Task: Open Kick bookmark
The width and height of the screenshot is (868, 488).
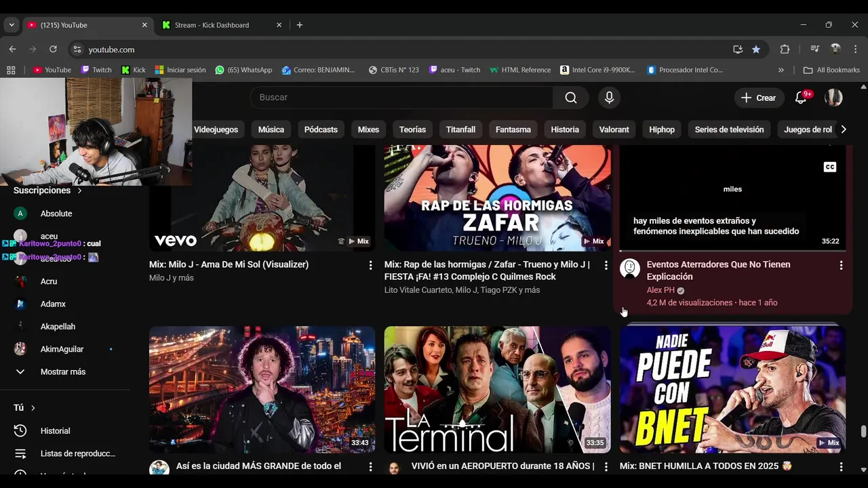Action: [x=133, y=70]
